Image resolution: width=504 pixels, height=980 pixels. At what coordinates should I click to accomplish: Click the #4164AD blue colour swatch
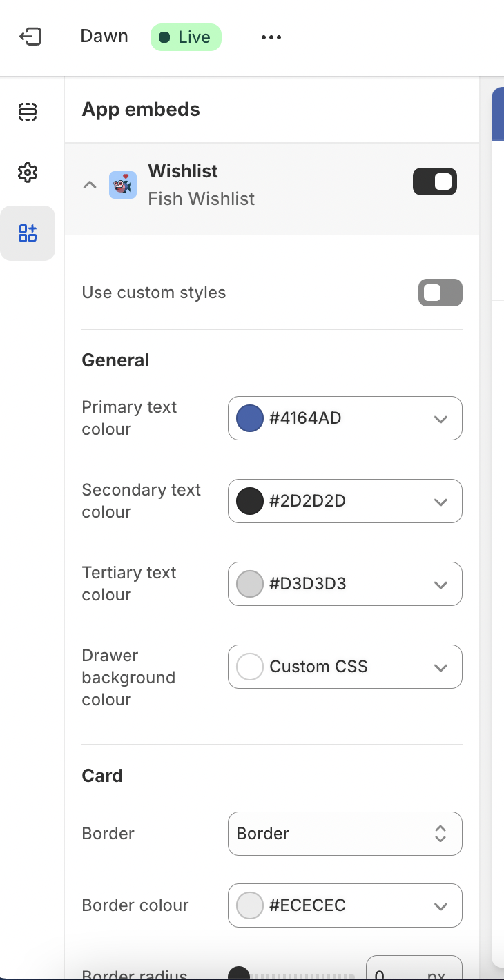tap(250, 418)
